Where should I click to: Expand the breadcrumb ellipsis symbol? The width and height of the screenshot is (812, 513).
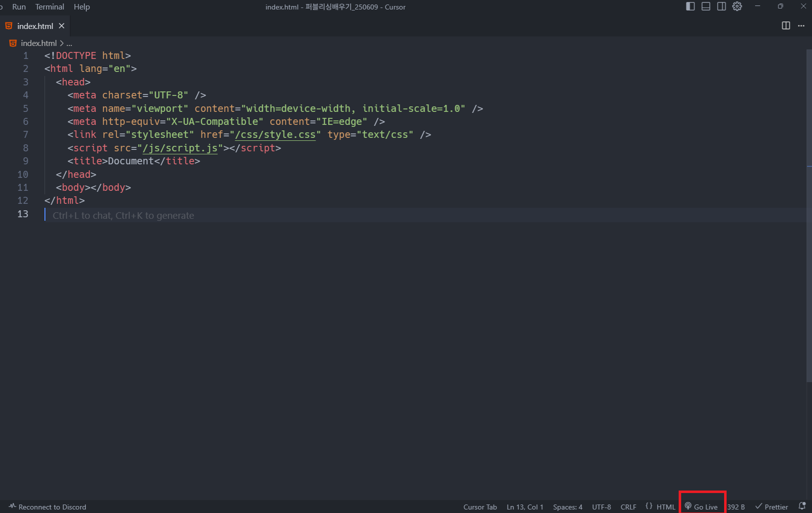click(x=69, y=43)
